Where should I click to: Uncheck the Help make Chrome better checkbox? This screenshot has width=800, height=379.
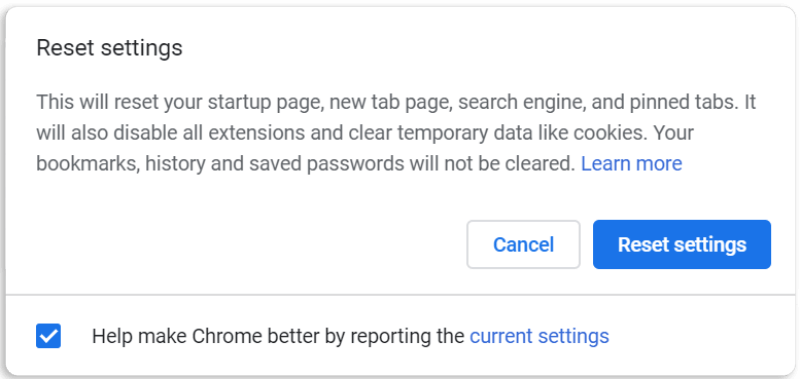pos(48,336)
